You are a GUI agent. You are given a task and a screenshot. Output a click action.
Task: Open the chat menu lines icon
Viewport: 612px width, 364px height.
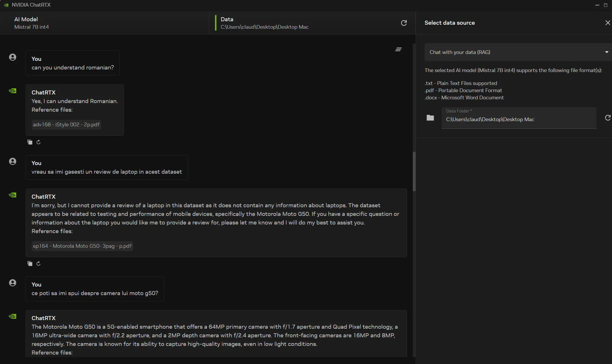pyautogui.click(x=398, y=49)
